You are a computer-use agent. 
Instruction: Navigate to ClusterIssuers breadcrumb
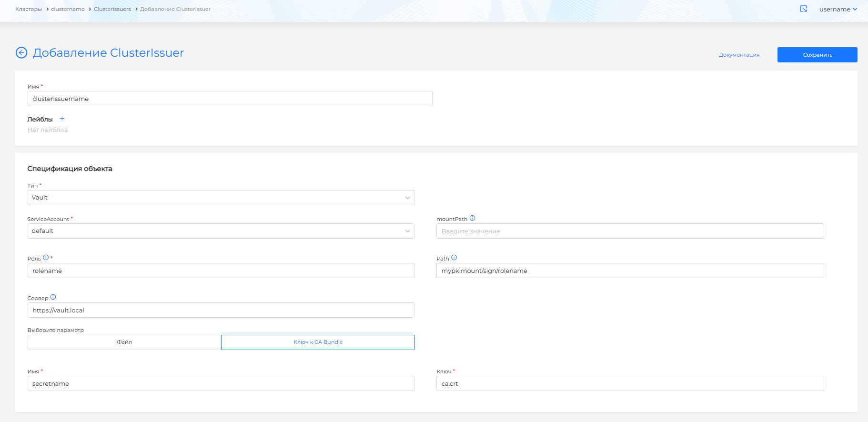tap(112, 9)
